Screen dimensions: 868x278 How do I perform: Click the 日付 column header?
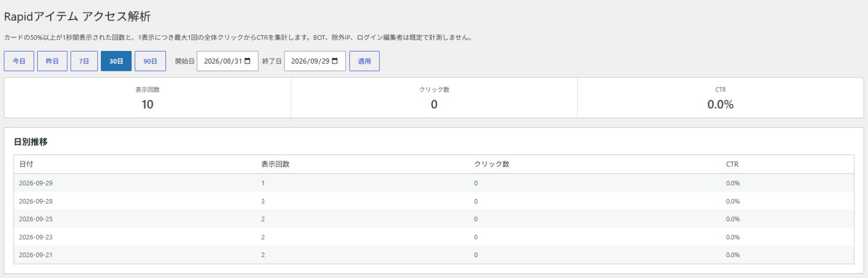(26, 164)
